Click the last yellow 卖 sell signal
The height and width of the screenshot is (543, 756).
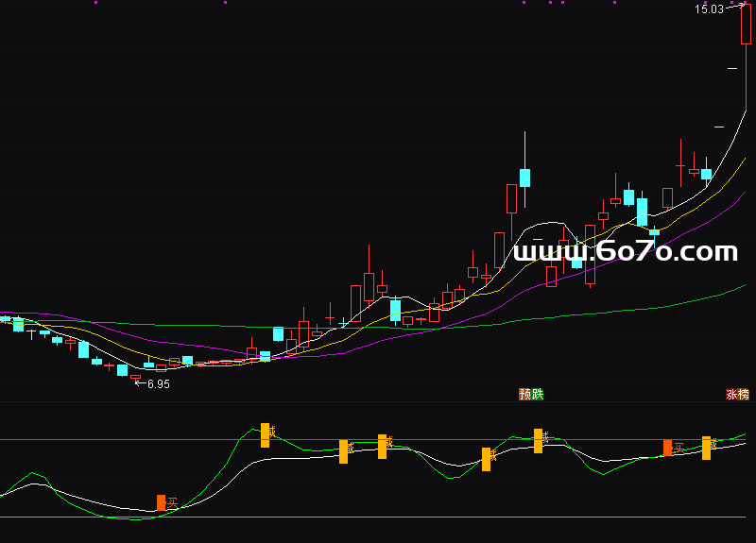706,448
